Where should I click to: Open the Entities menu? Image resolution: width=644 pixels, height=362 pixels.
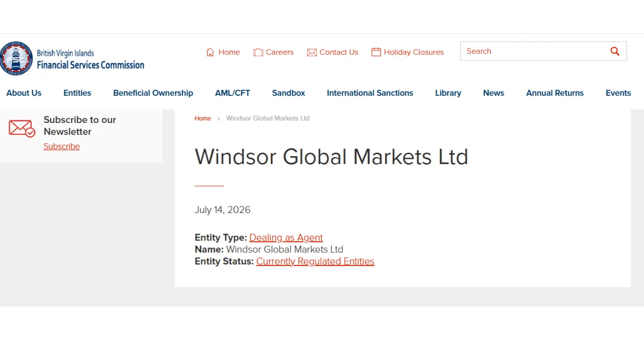coord(77,93)
